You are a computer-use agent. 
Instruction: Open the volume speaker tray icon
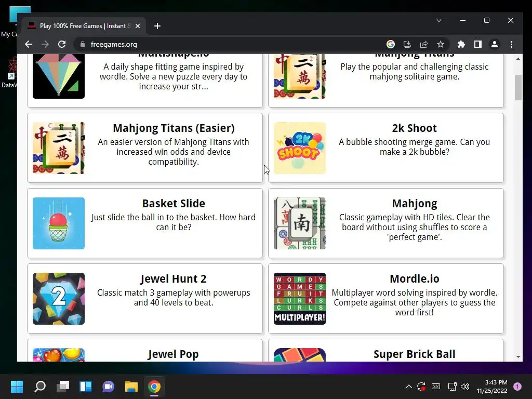[465, 387]
